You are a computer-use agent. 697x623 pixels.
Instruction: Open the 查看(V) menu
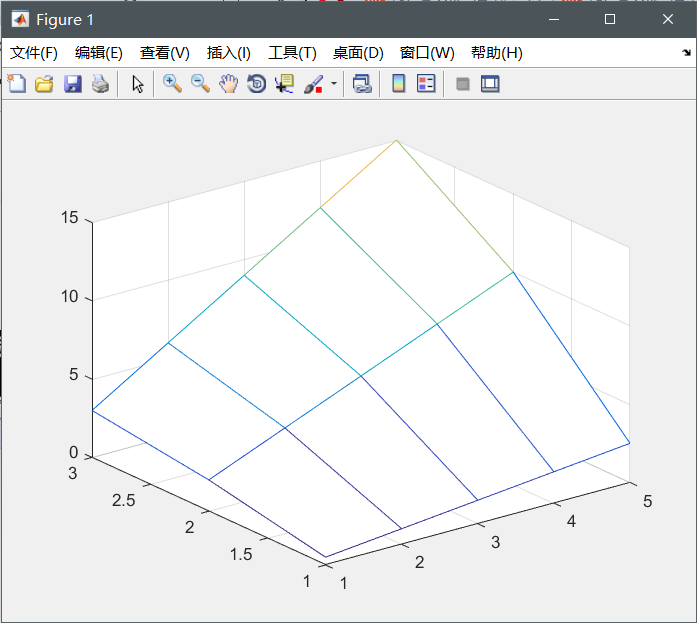164,53
